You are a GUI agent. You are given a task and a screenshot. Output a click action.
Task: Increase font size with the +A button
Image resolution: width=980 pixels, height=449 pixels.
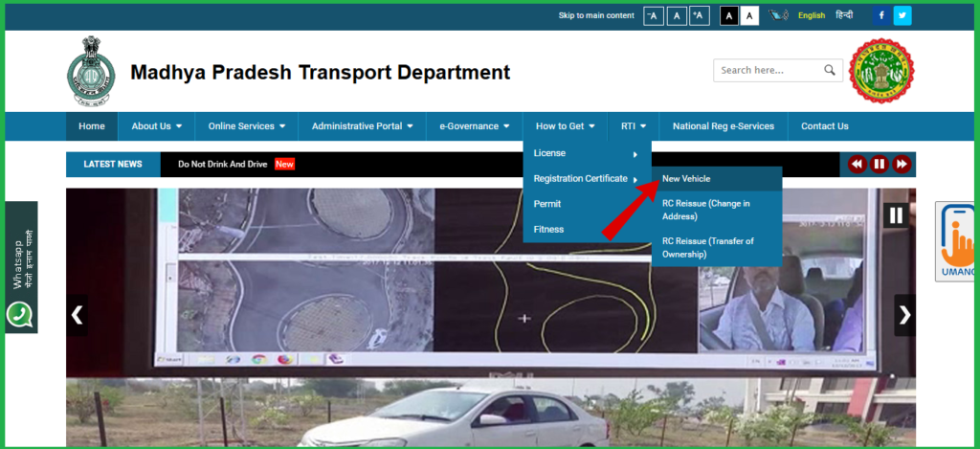[x=700, y=15]
